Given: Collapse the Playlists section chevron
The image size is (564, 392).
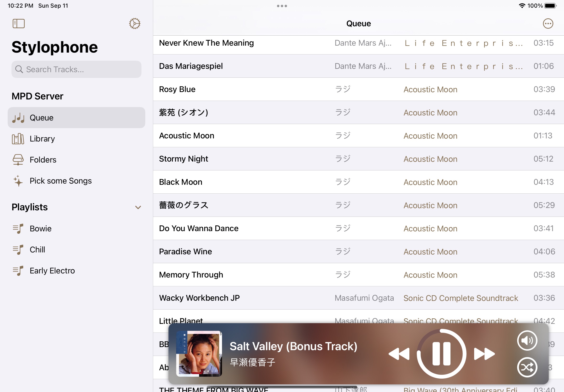Looking at the screenshot, I should (138, 207).
